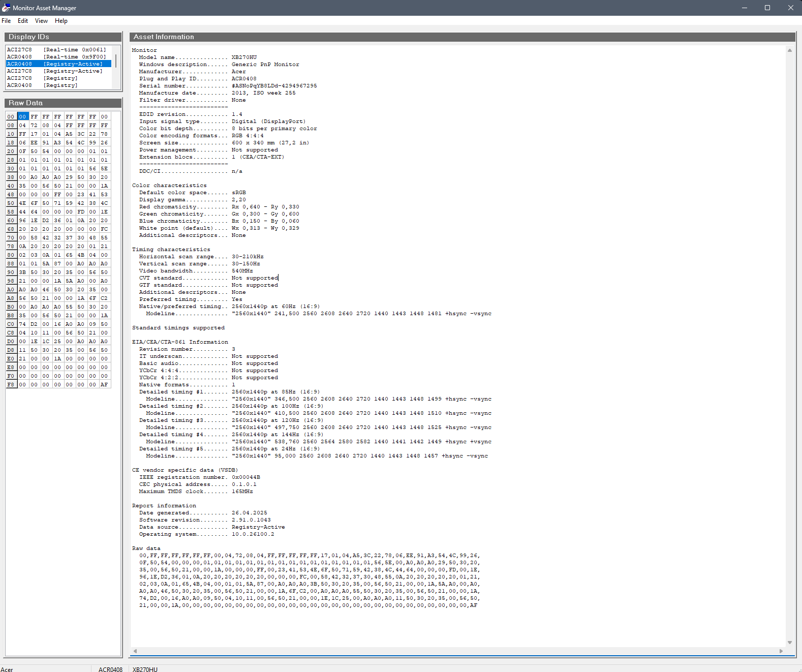Image resolution: width=802 pixels, height=672 pixels.
Task: Click the Model name value XB270HU
Action: tap(244, 57)
